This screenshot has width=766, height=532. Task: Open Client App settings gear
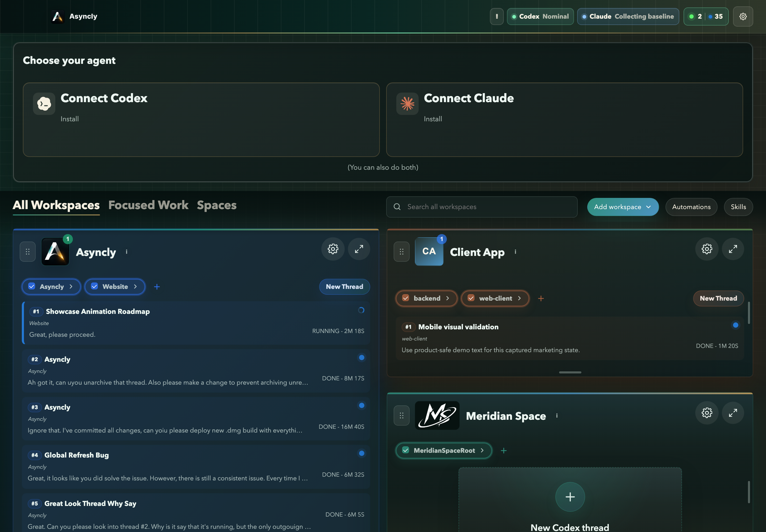pyautogui.click(x=707, y=249)
